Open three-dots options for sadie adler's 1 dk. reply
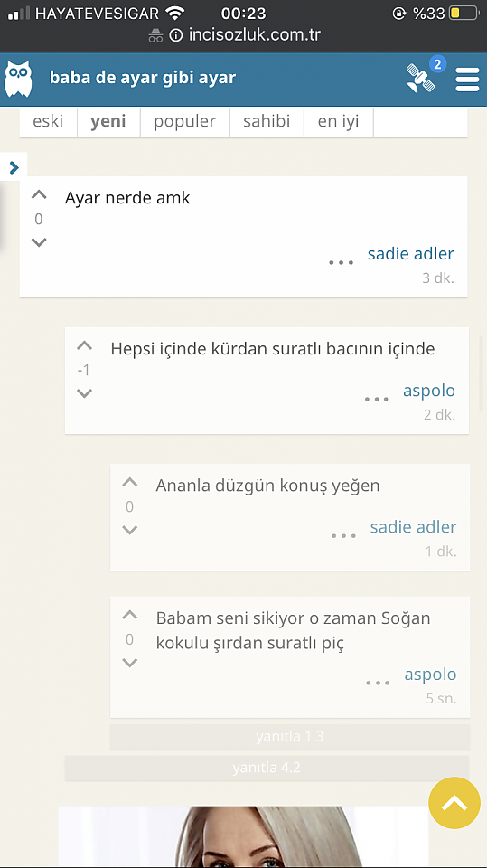Viewport: 487px width, 868px height. [343, 536]
